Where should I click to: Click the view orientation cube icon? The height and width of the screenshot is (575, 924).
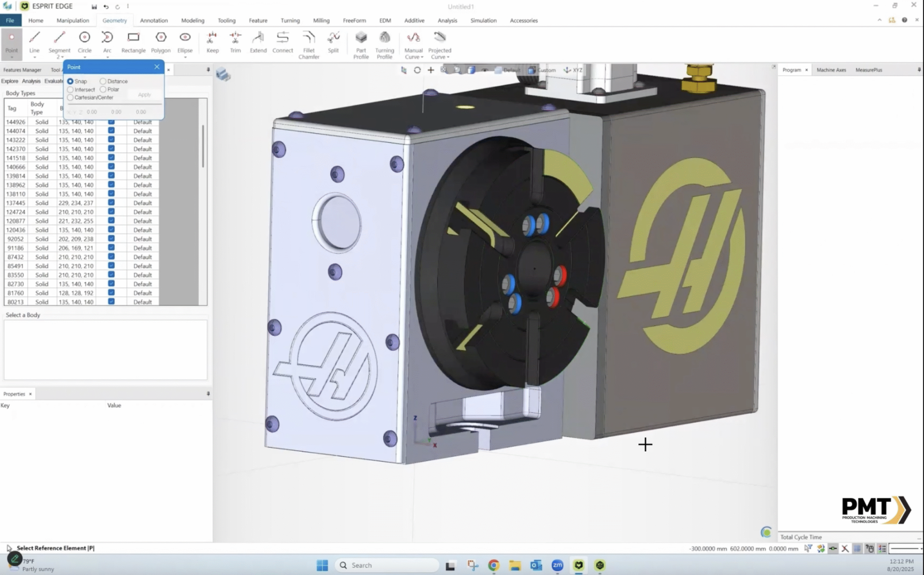[x=223, y=74]
